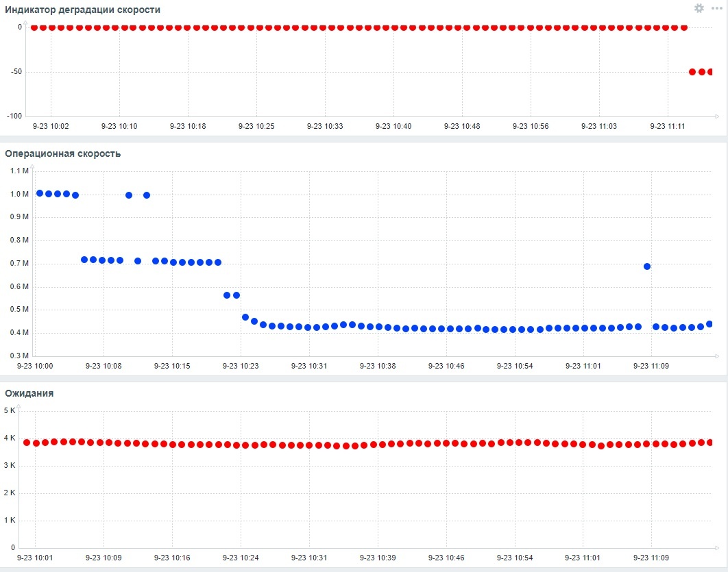Open menu on Индикатор деградации скорости title
The image size is (728, 572).
pyautogui.click(x=81, y=10)
